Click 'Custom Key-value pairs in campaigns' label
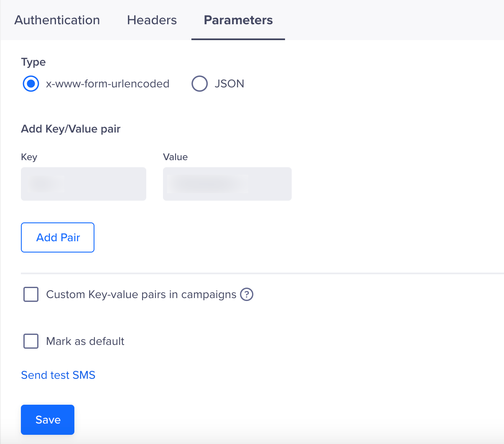The width and height of the screenshot is (504, 444). [141, 294]
